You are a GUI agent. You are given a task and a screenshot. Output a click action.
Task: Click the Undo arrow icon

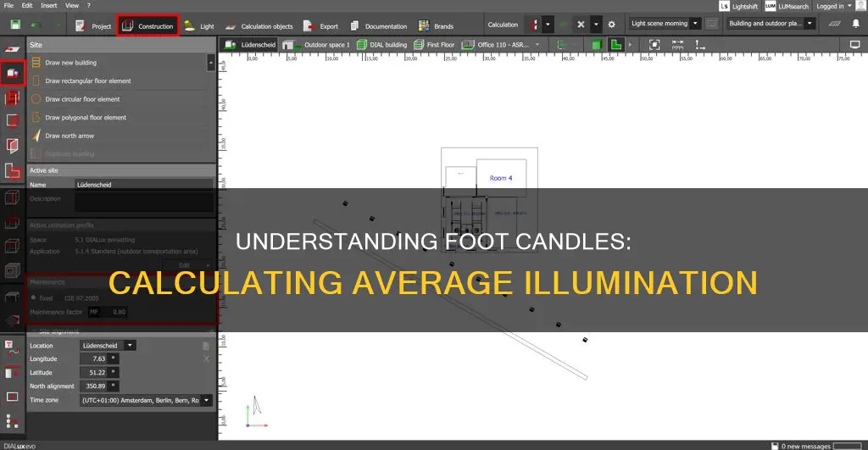[36, 25]
